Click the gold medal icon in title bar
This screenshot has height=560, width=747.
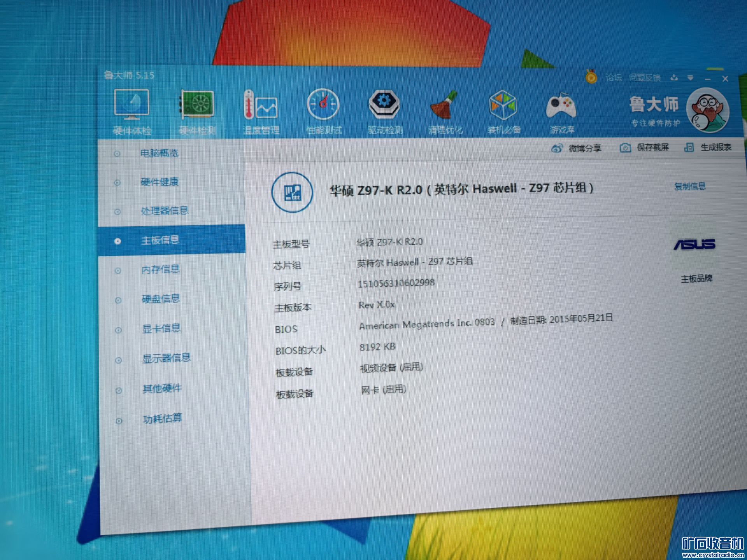coord(591,77)
